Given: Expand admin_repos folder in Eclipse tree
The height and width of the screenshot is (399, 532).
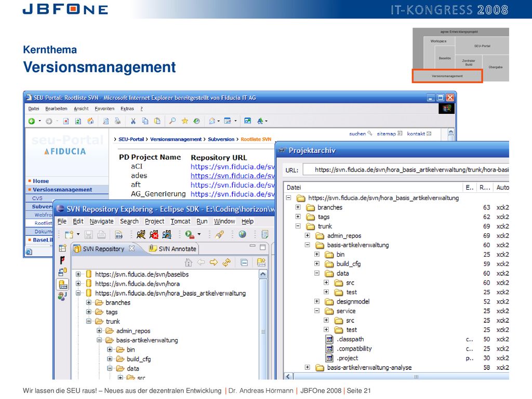Looking at the screenshot, I should click(99, 331).
